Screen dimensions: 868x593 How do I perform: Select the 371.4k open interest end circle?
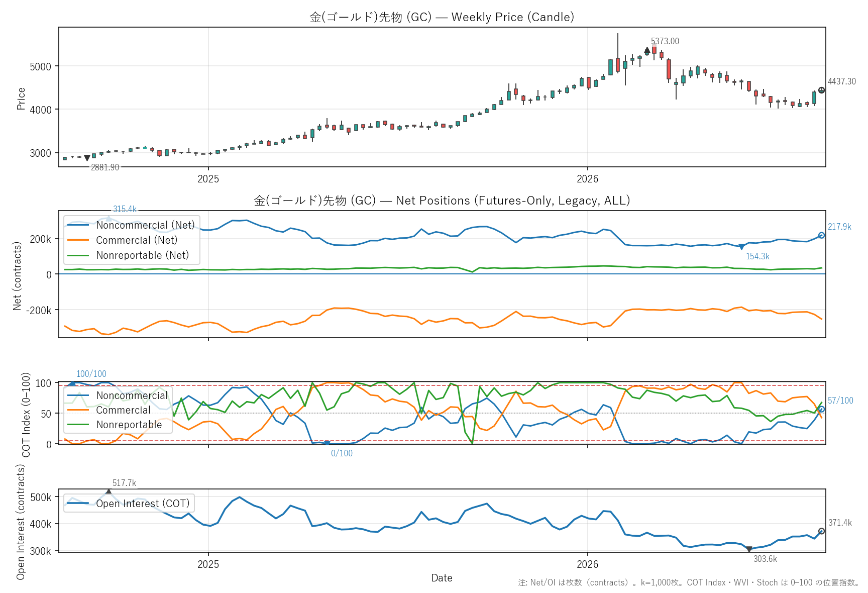[x=821, y=531]
